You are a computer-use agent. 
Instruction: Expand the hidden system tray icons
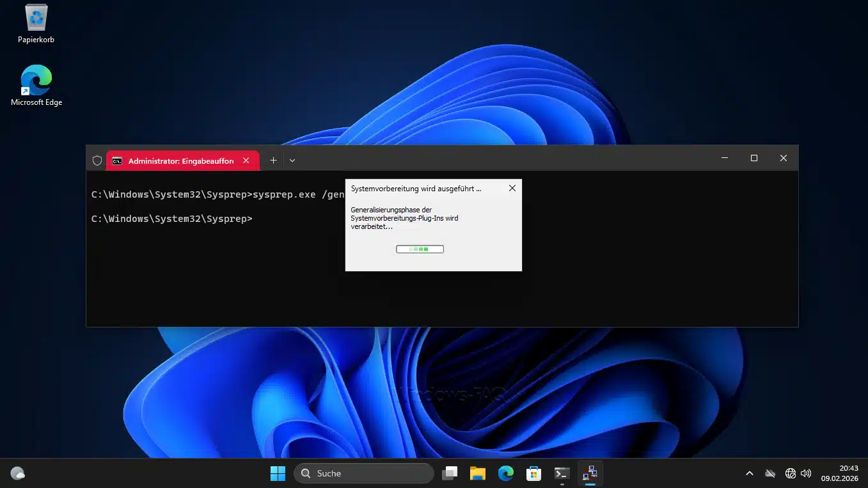[750, 473]
